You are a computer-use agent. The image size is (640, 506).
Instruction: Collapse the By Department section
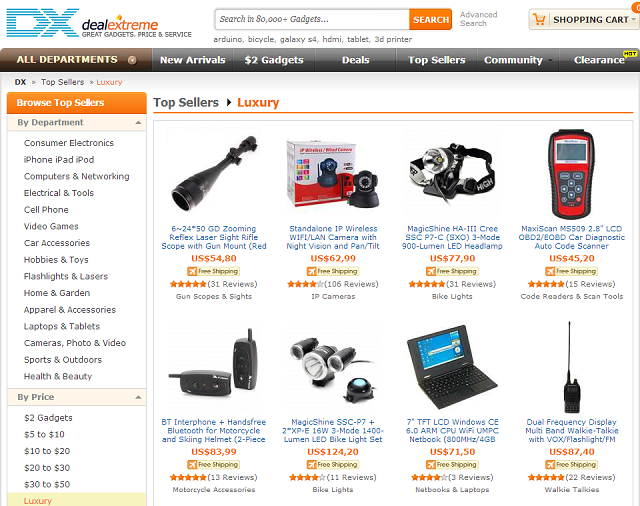pos(138,122)
